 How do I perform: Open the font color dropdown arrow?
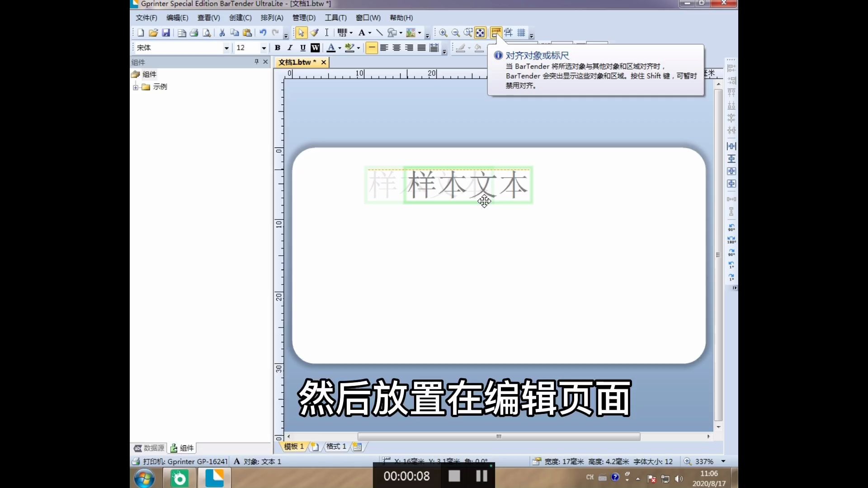point(340,48)
